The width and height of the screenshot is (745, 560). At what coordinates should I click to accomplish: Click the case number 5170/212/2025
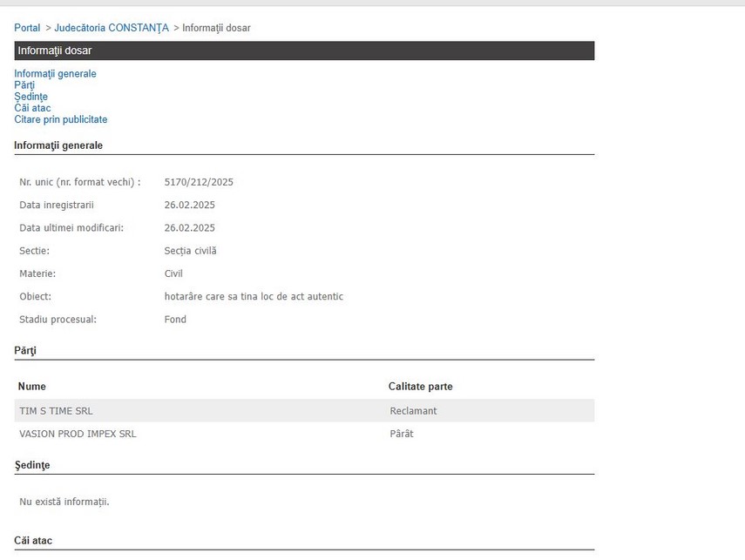[x=199, y=182]
